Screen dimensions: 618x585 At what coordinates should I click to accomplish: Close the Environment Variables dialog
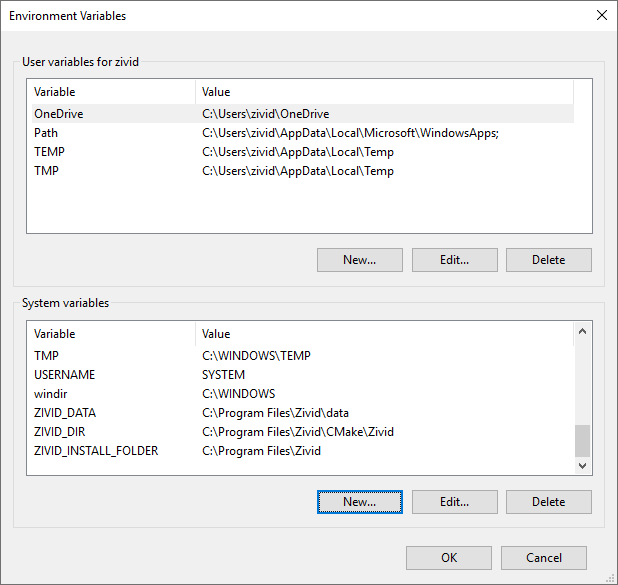601,16
